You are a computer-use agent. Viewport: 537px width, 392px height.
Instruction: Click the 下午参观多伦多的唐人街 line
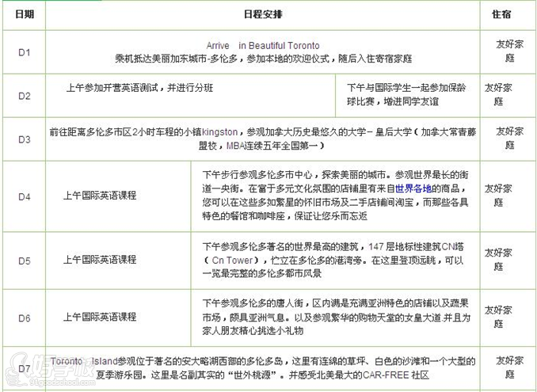[335, 303]
